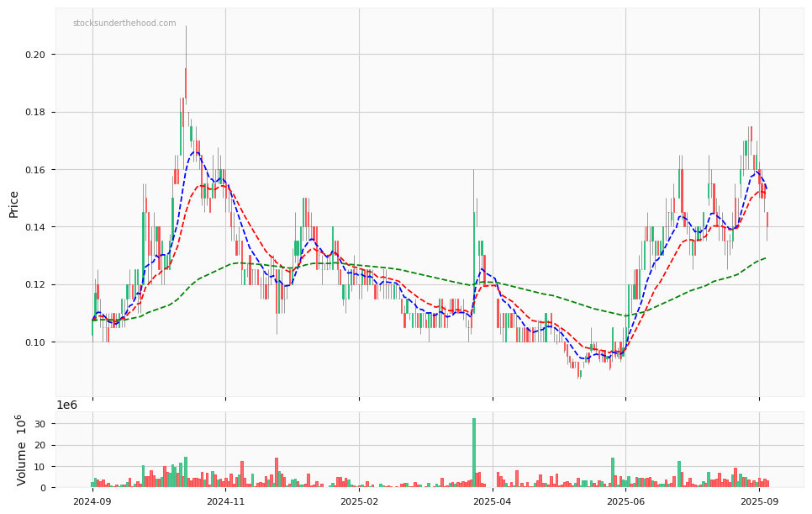Click the 2024-11 date label
The image size is (812, 514).
tap(226, 501)
